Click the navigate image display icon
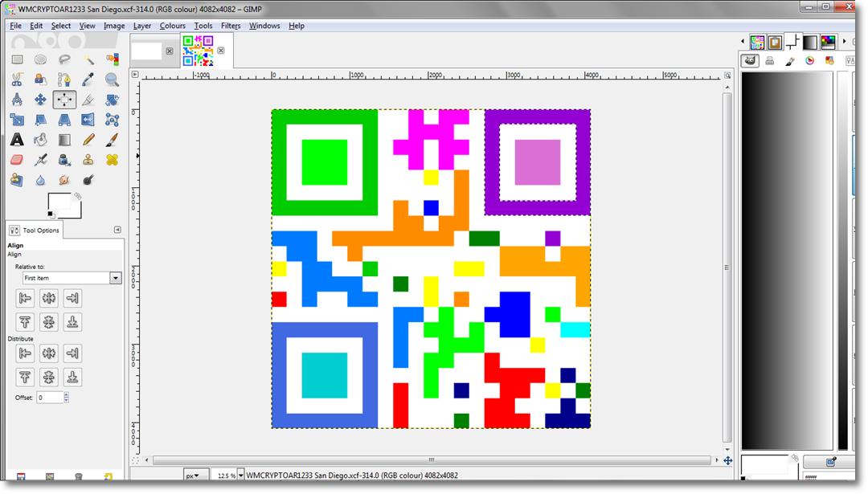The width and height of the screenshot is (868, 494). coord(728,460)
